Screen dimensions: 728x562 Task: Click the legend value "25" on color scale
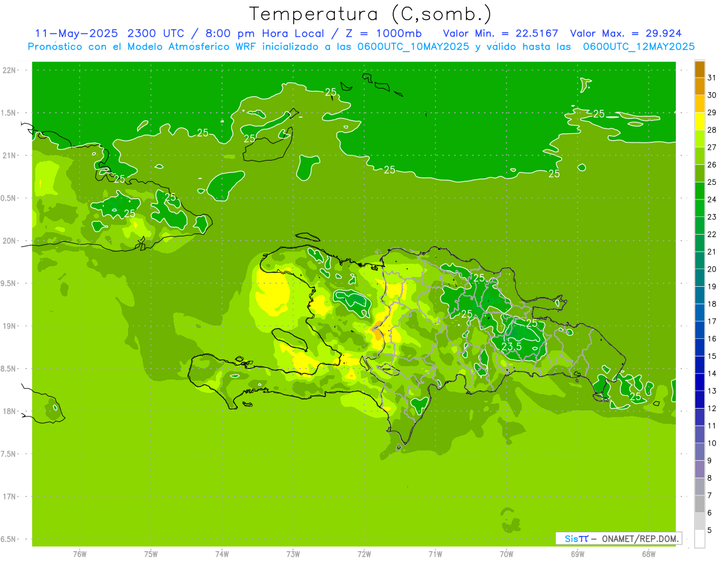712,182
